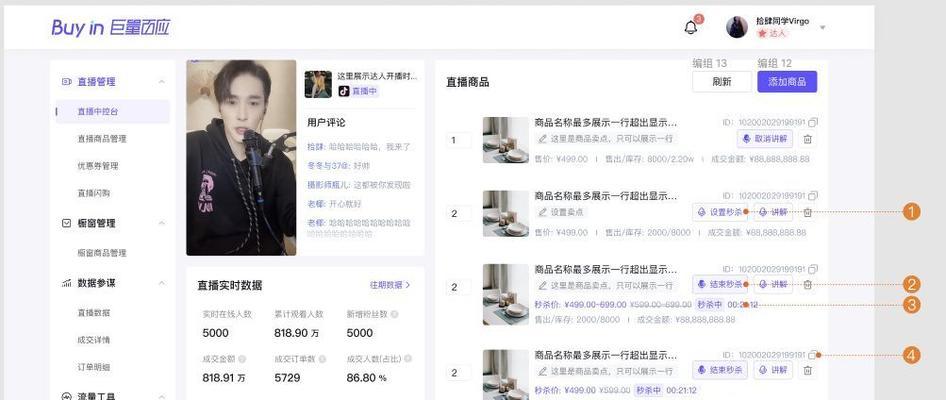Delete the ¥499.00-699.00 product with trash icon
Screen dimensions: 946x400
coord(808,284)
